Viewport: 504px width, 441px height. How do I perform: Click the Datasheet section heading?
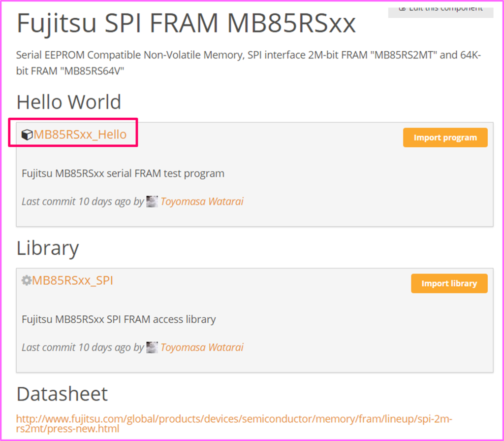[62, 394]
